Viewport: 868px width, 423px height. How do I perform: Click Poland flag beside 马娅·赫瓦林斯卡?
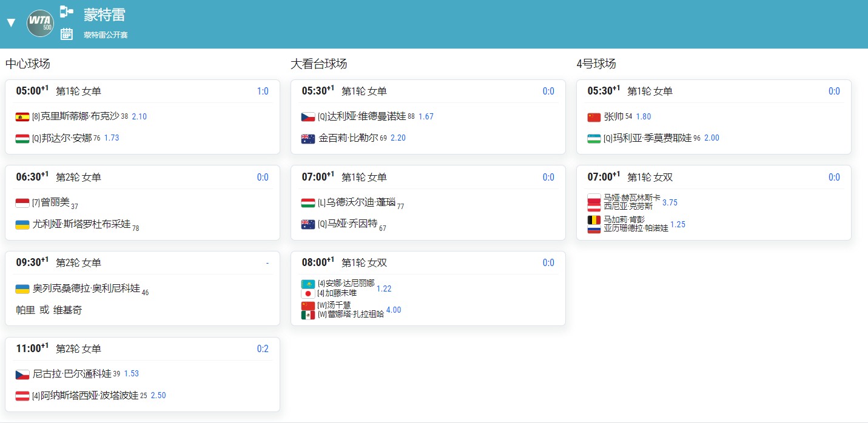(594, 198)
